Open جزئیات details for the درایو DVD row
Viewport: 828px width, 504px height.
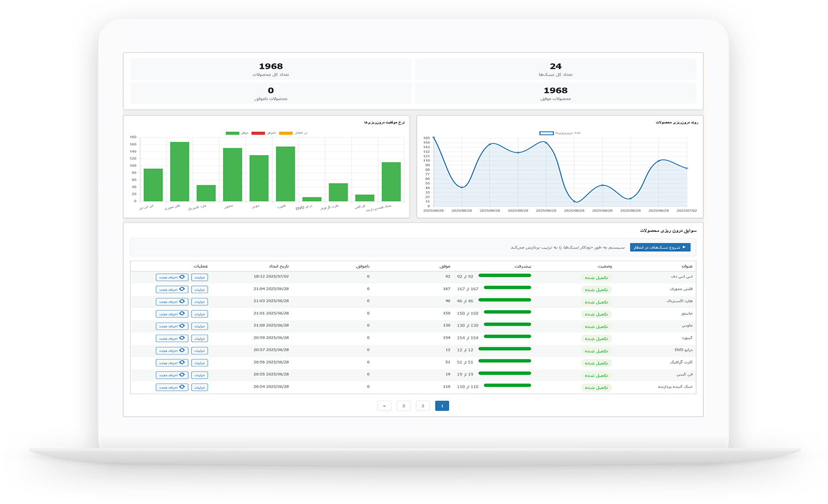199,351
